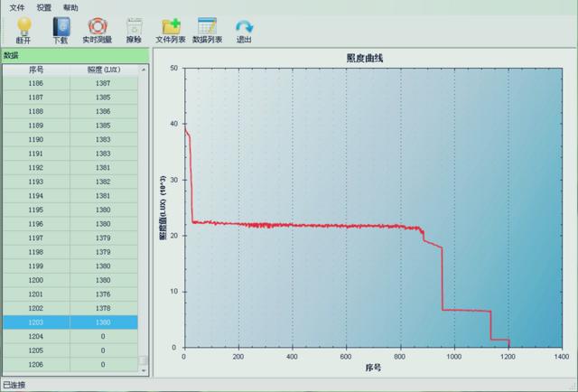Click the 退出 exit icon
578x392 pixels.
coord(244,27)
